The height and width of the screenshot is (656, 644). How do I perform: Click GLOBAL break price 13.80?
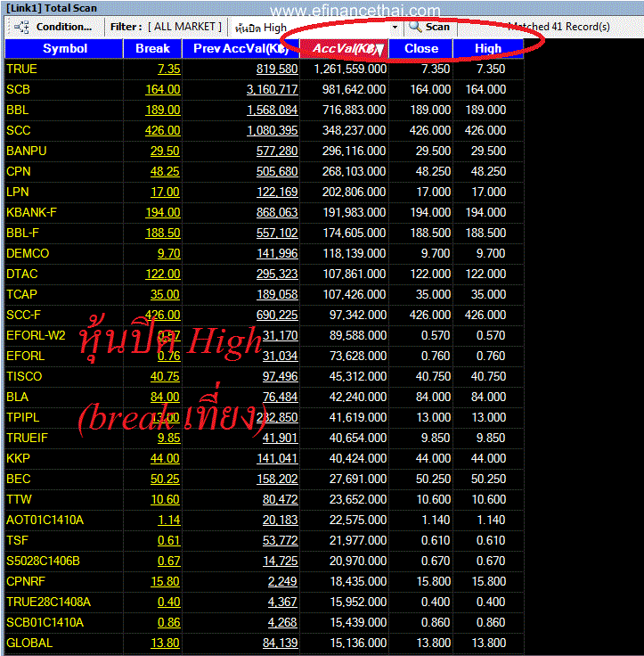click(x=165, y=643)
